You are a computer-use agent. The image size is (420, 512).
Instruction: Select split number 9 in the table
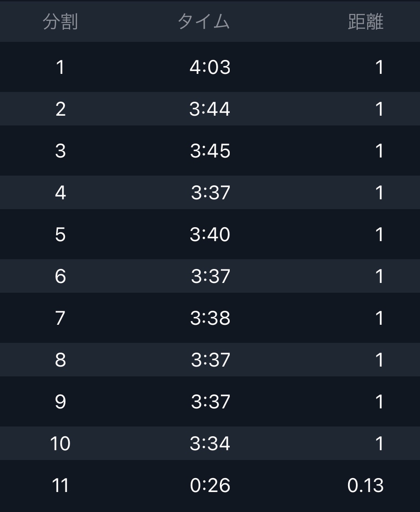(x=60, y=402)
